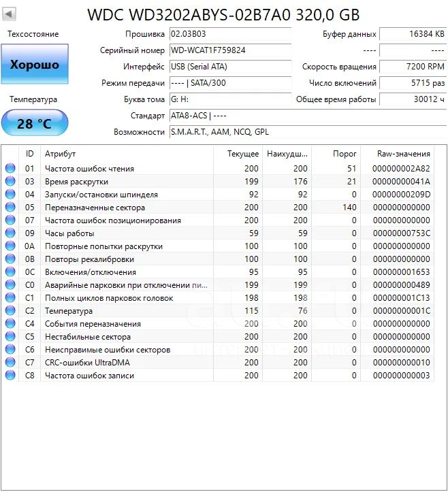Select the attribute text Часы работы

click(69, 233)
